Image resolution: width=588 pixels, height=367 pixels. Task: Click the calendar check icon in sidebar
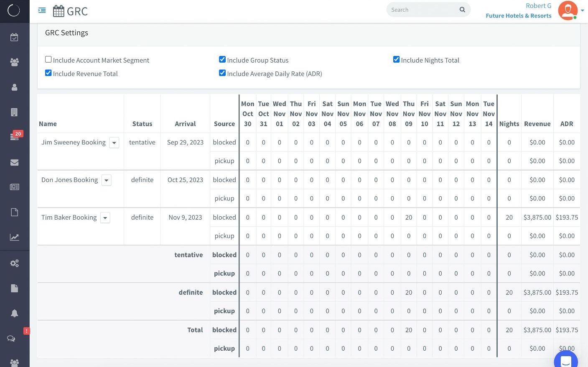point(14,37)
